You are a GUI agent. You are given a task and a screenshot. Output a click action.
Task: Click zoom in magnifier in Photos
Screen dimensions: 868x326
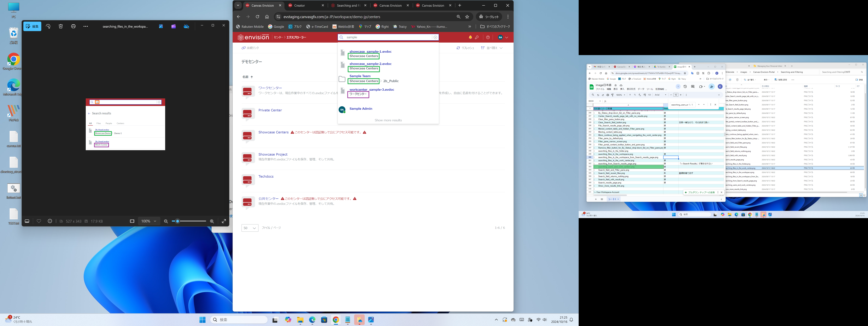tap(212, 221)
